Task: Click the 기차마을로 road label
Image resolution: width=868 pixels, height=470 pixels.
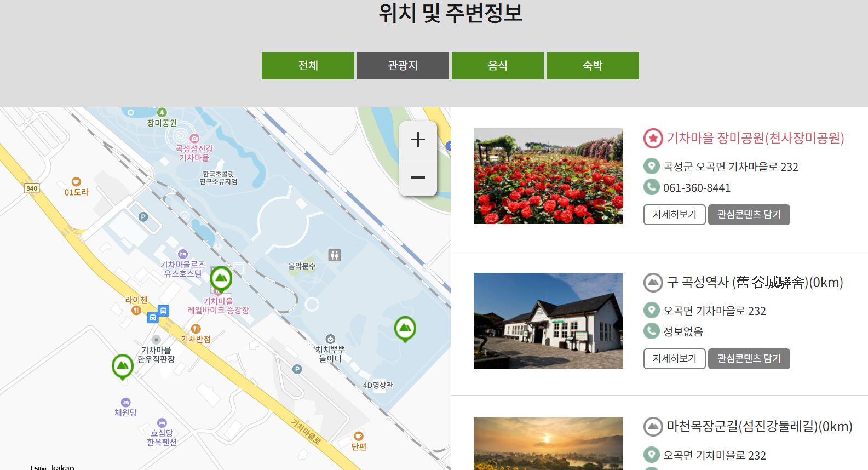Action: [x=306, y=432]
